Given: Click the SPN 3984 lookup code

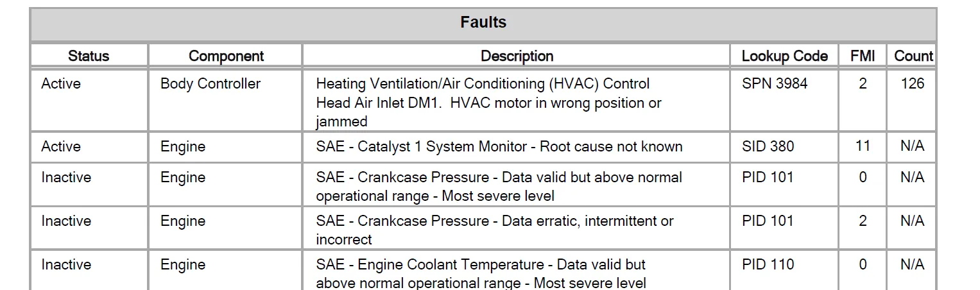Looking at the screenshot, I should tap(775, 83).
